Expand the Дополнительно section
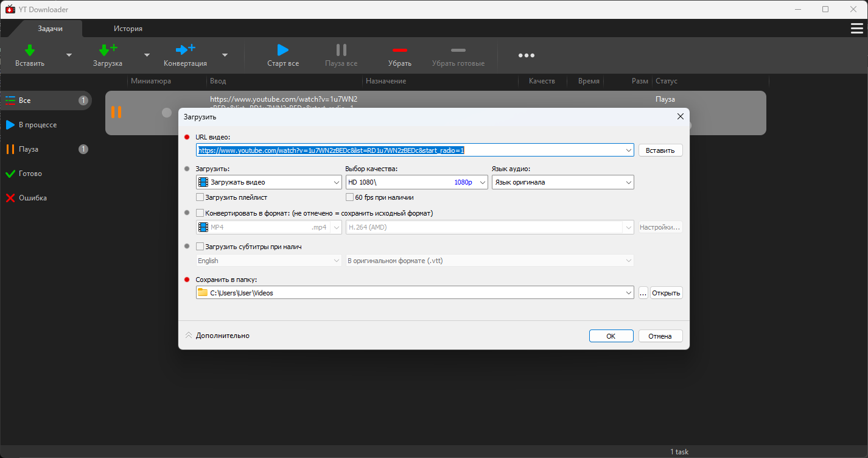 [x=217, y=336]
